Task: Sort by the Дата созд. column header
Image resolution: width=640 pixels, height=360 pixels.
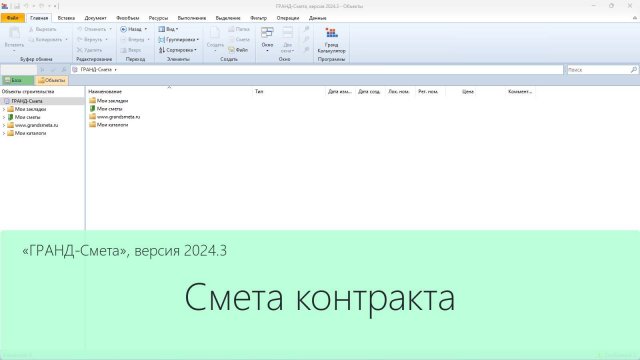Action: pos(370,91)
